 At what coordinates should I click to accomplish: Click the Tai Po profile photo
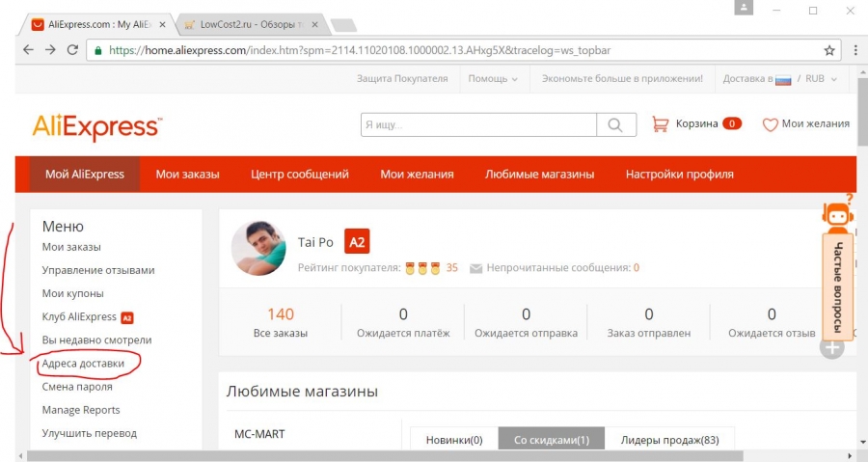(x=258, y=248)
